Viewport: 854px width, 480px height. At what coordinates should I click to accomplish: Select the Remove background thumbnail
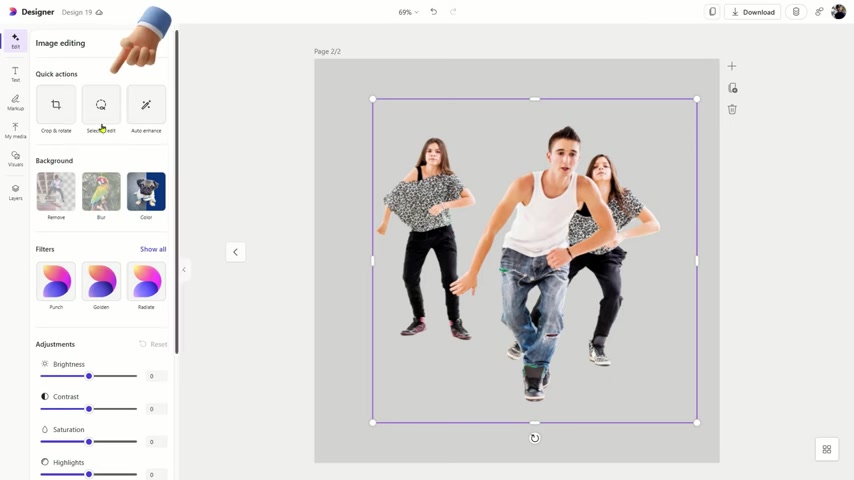pos(56,192)
